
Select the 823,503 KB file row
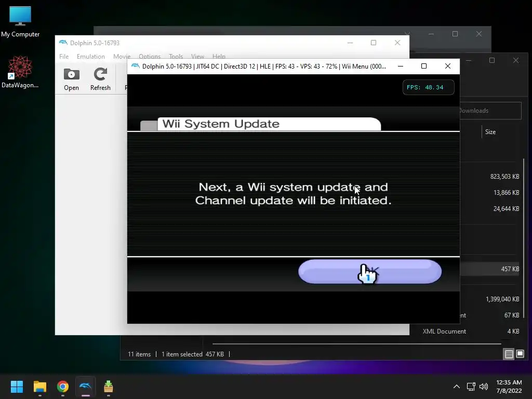(x=489, y=177)
